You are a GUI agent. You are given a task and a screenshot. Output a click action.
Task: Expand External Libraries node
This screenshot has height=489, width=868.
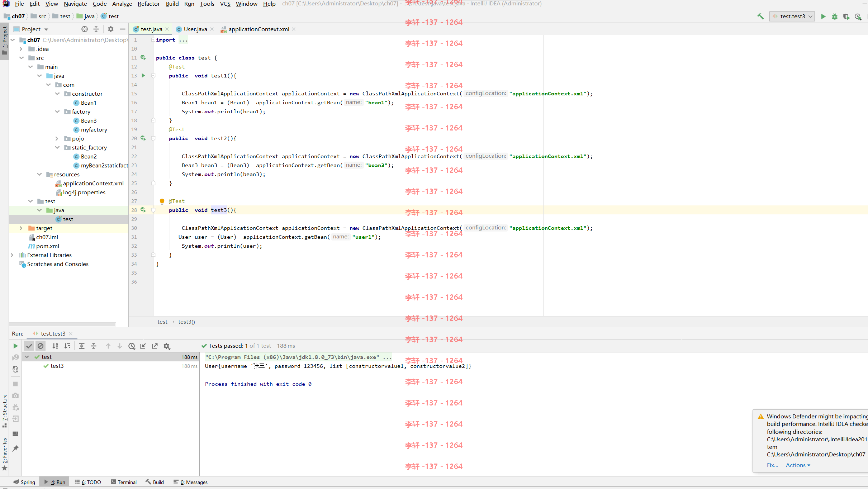coord(12,255)
